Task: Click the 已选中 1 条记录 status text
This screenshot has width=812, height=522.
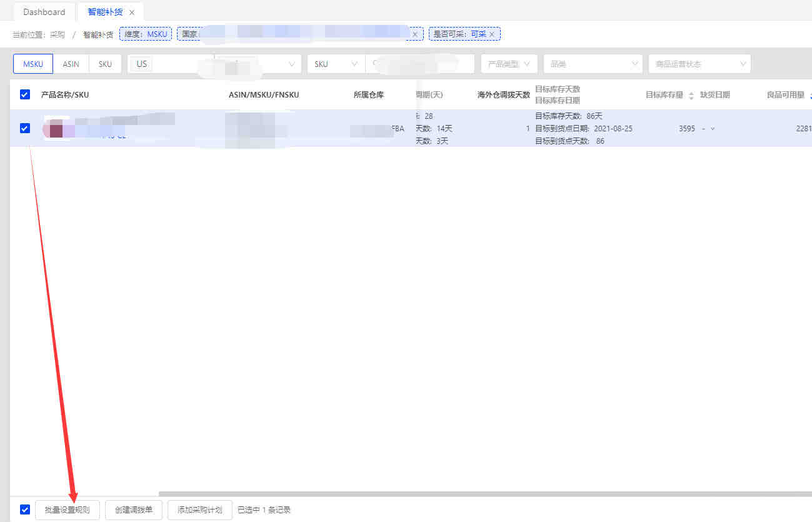Action: (x=264, y=510)
